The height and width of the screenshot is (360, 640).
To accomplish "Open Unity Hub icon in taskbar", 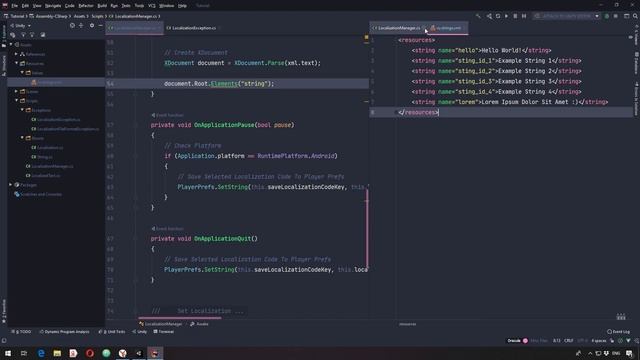I will click(x=138, y=353).
